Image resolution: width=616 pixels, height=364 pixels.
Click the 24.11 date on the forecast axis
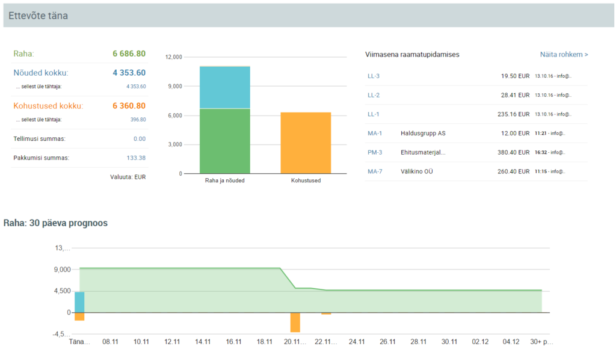tap(357, 342)
